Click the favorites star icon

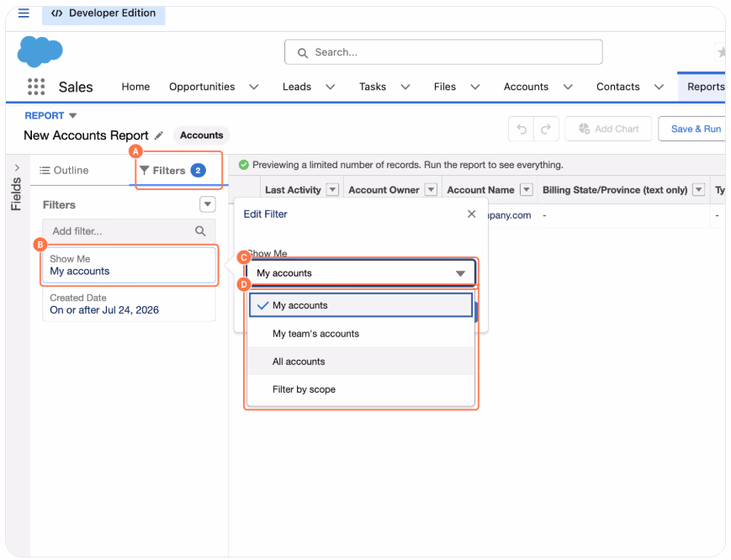tap(721, 52)
